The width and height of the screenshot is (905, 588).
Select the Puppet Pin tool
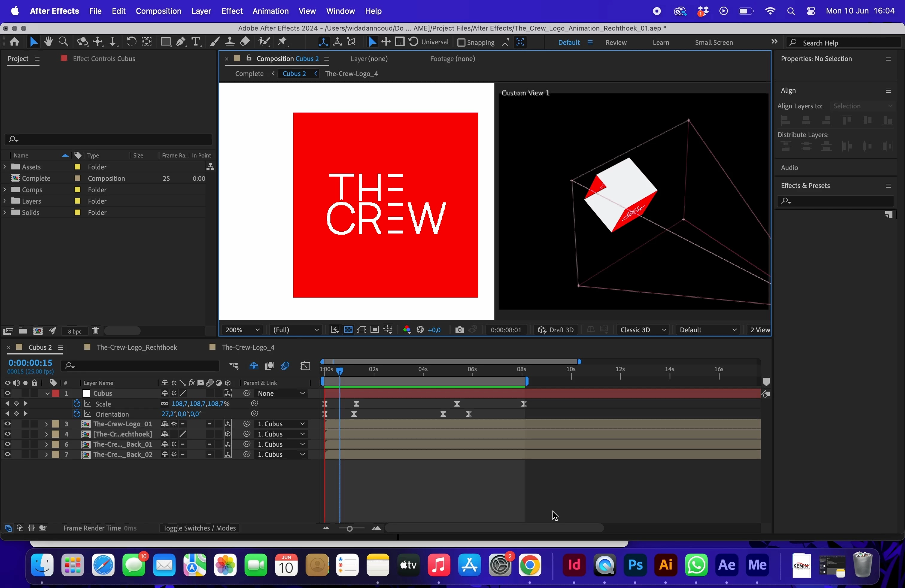283,42
